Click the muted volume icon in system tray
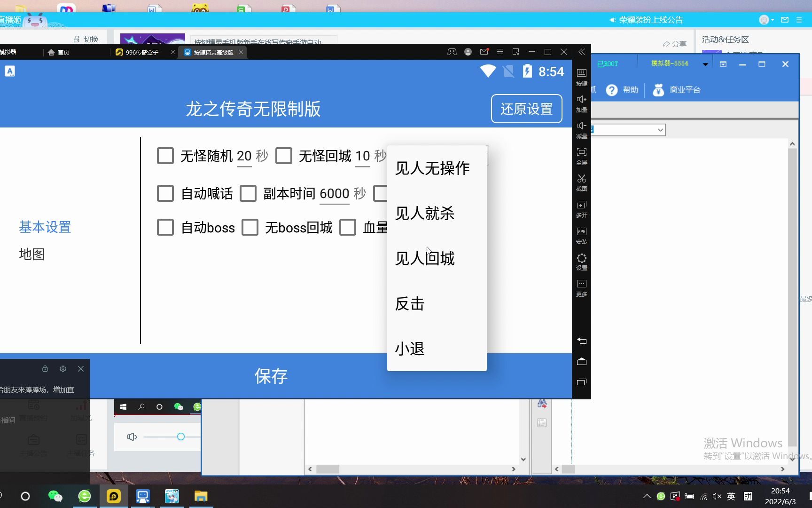 pyautogui.click(x=717, y=496)
